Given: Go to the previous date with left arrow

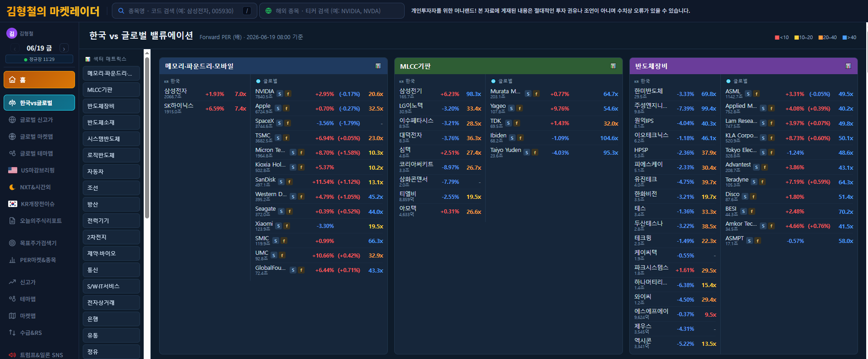Looking at the screenshot, I should click(15, 48).
